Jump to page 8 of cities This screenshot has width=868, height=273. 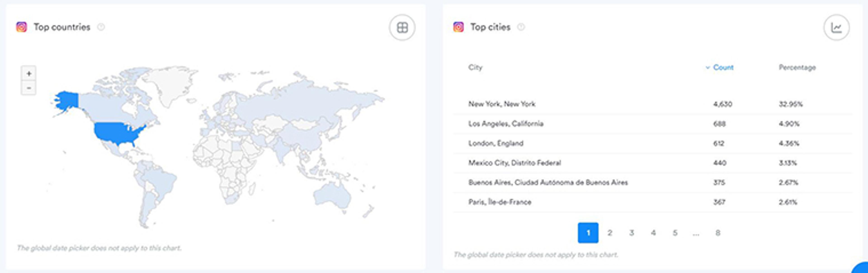tap(718, 233)
